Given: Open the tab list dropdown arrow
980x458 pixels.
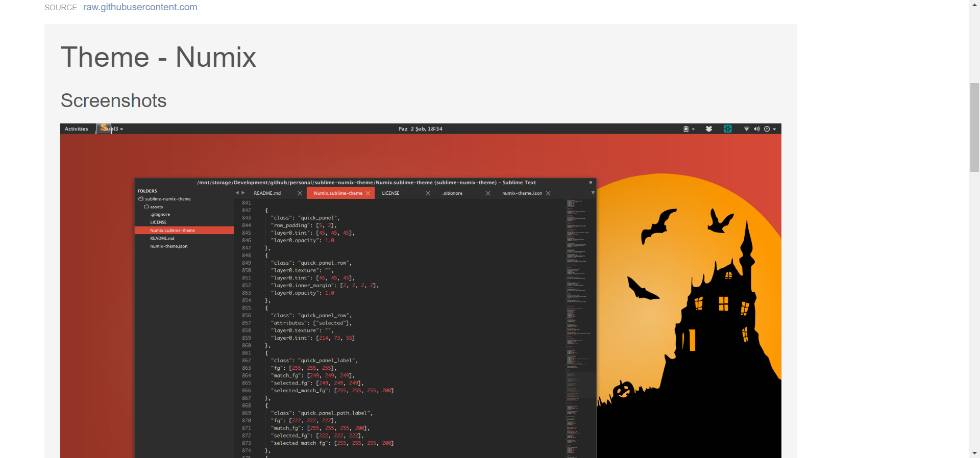Looking at the screenshot, I should pyautogui.click(x=593, y=193).
